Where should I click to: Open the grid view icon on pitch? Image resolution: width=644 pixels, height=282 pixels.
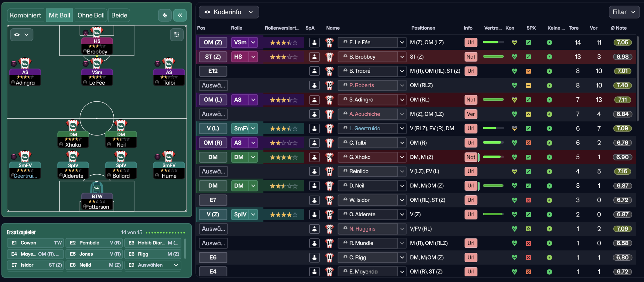177,35
